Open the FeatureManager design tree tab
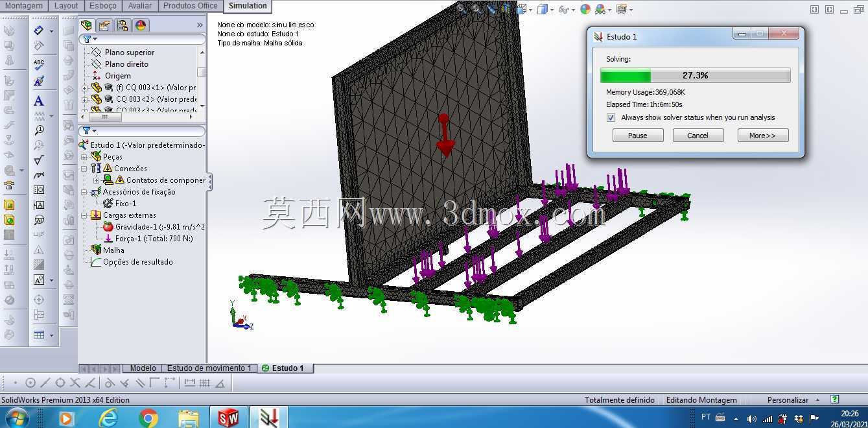Viewport: 868px width, 428px height. [86, 25]
